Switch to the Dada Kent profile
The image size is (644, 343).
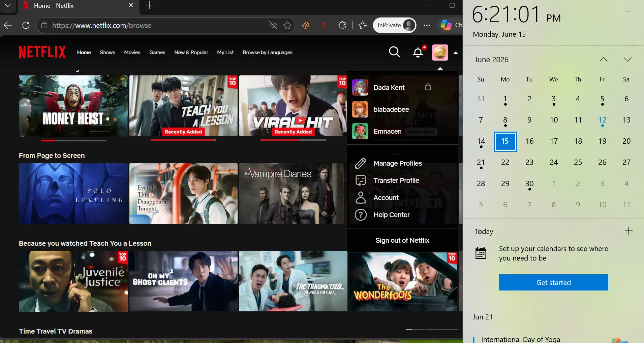tap(389, 88)
